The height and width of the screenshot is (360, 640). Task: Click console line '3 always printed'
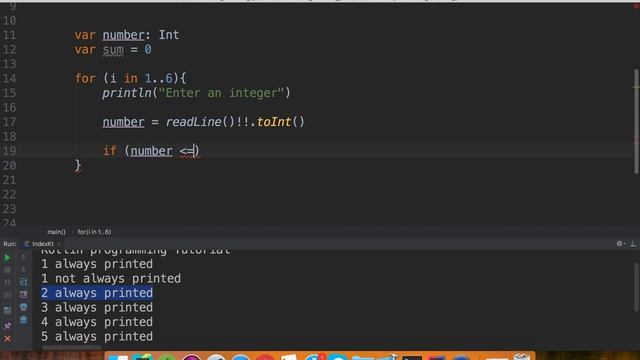click(97, 307)
